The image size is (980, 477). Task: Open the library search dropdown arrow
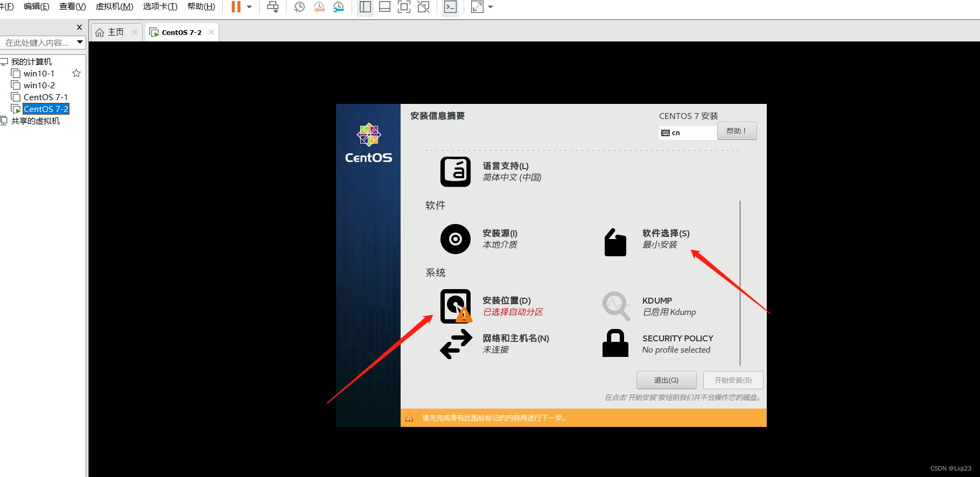80,42
